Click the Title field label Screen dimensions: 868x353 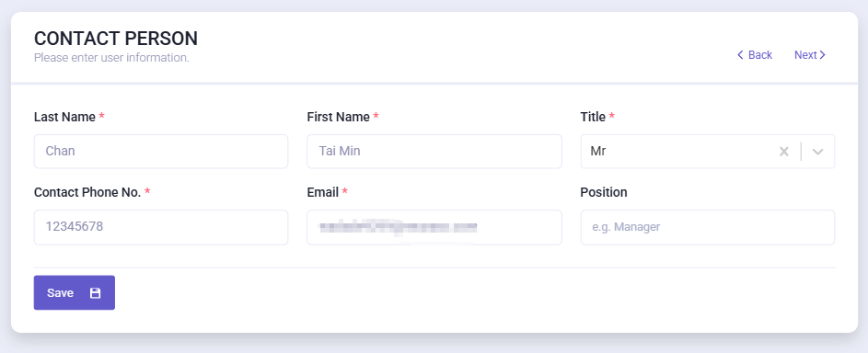[x=593, y=117]
